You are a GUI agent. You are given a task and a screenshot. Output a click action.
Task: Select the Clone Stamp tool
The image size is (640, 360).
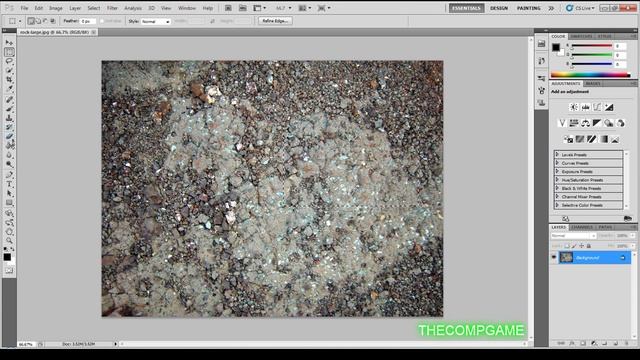tap(9, 118)
